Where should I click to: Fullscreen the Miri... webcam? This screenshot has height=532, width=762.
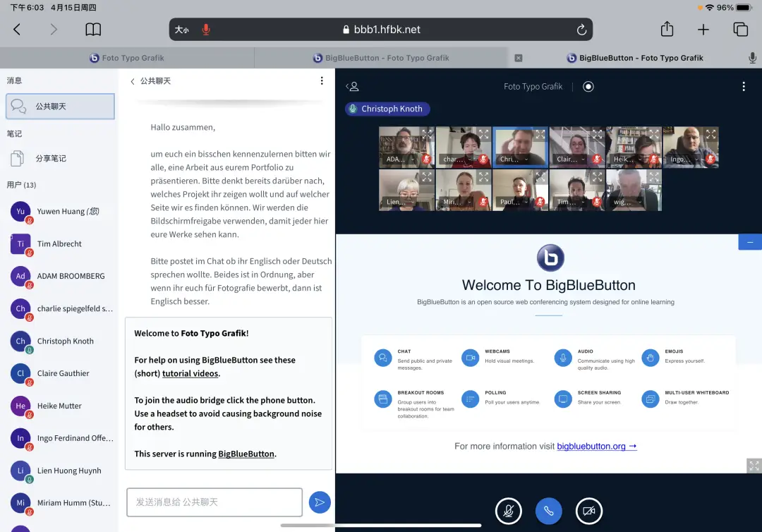[x=483, y=177]
